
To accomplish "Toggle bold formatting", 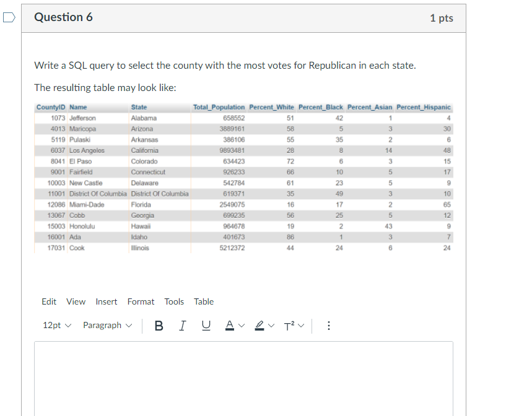I will 159,326.
